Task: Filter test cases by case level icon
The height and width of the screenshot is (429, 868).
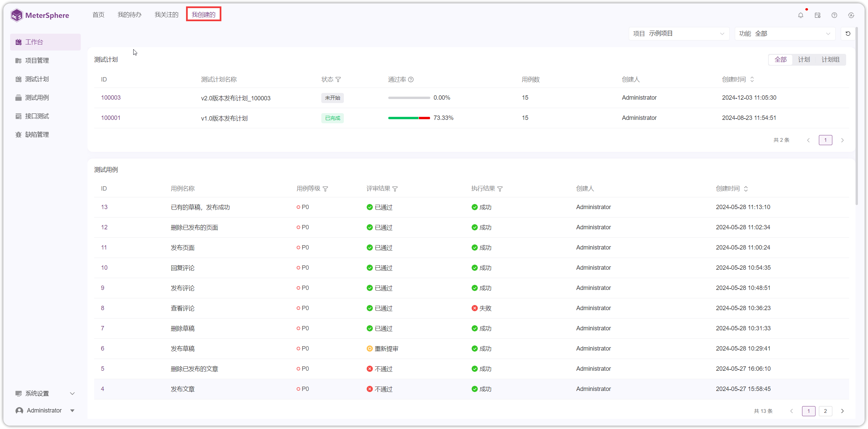Action: pos(325,189)
